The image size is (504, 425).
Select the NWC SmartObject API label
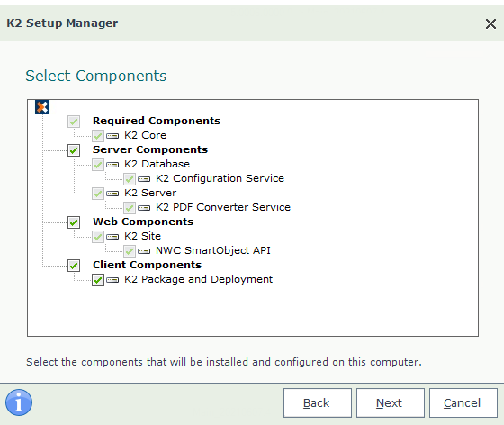(x=213, y=250)
